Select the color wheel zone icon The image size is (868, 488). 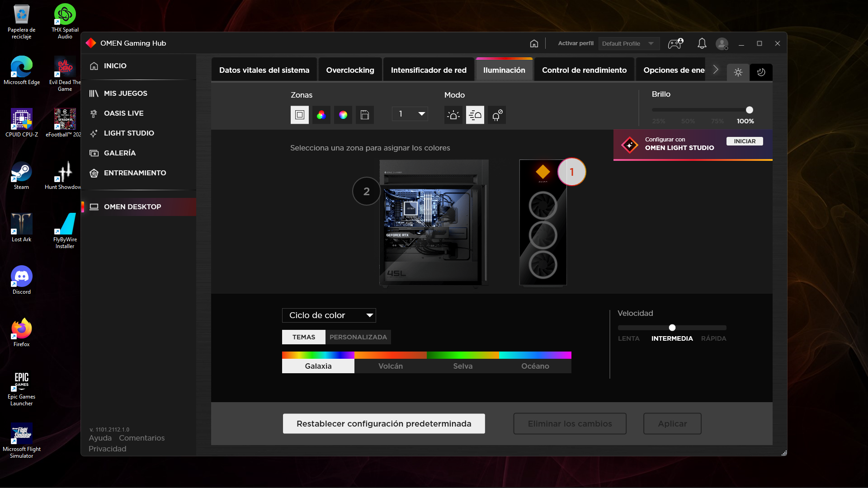click(343, 115)
